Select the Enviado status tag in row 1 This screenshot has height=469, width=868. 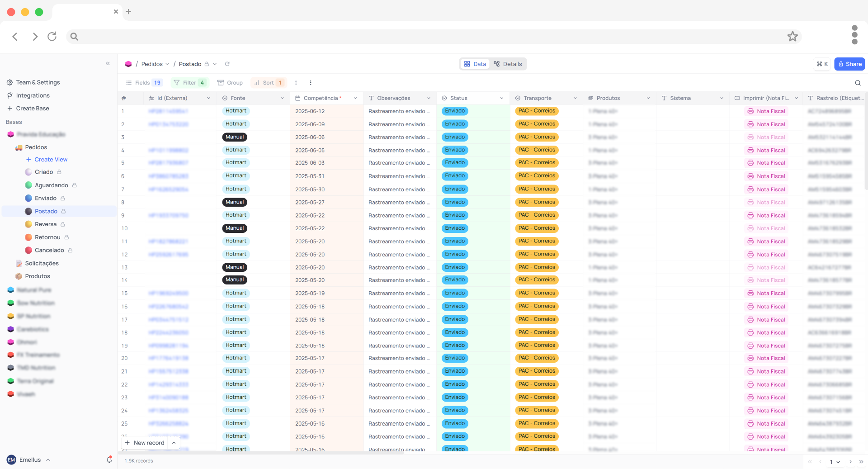tap(455, 111)
